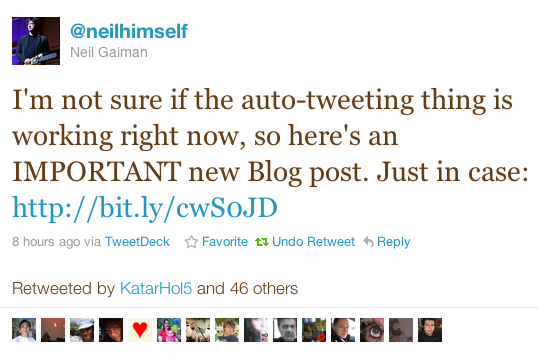The height and width of the screenshot is (363, 539).
Task: Open the Neil Gaiman profile picture
Action: point(36,41)
